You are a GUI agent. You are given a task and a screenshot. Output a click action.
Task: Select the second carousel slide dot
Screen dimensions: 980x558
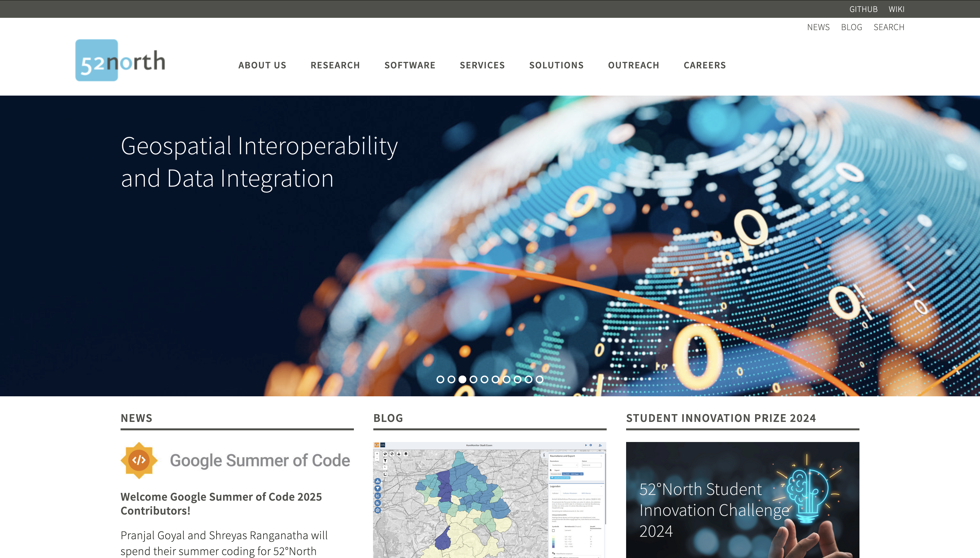tap(451, 379)
